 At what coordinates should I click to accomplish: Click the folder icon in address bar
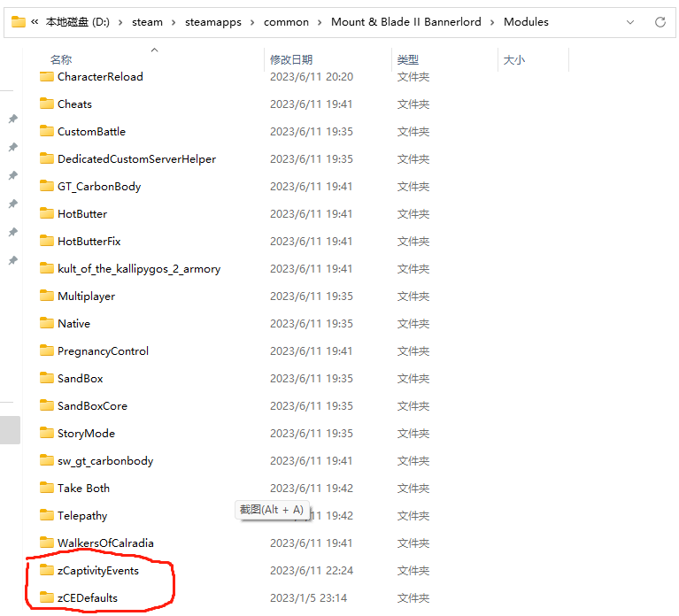tap(18, 22)
